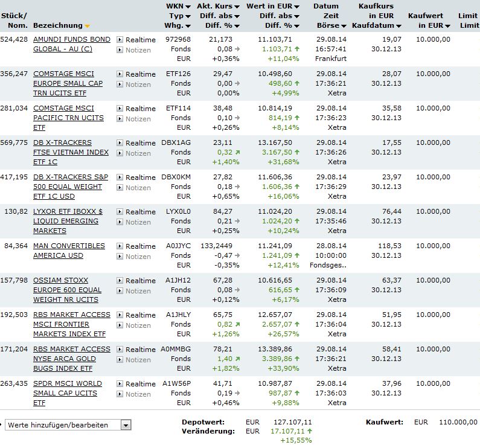Select gain percentage +33,90%
The width and height of the screenshot is (480, 448).
(x=283, y=368)
